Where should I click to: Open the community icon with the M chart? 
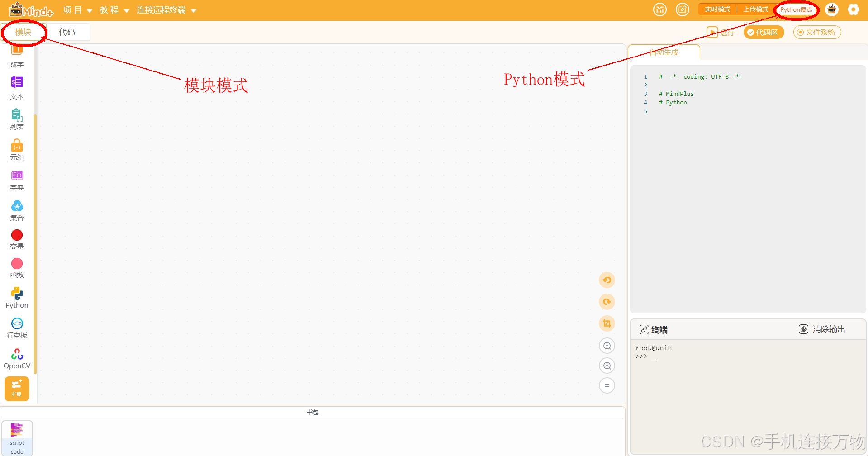tap(660, 9)
